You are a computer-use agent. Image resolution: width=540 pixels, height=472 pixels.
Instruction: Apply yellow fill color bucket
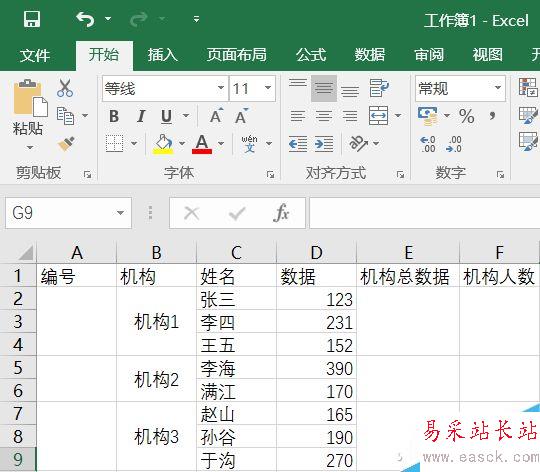[x=163, y=144]
